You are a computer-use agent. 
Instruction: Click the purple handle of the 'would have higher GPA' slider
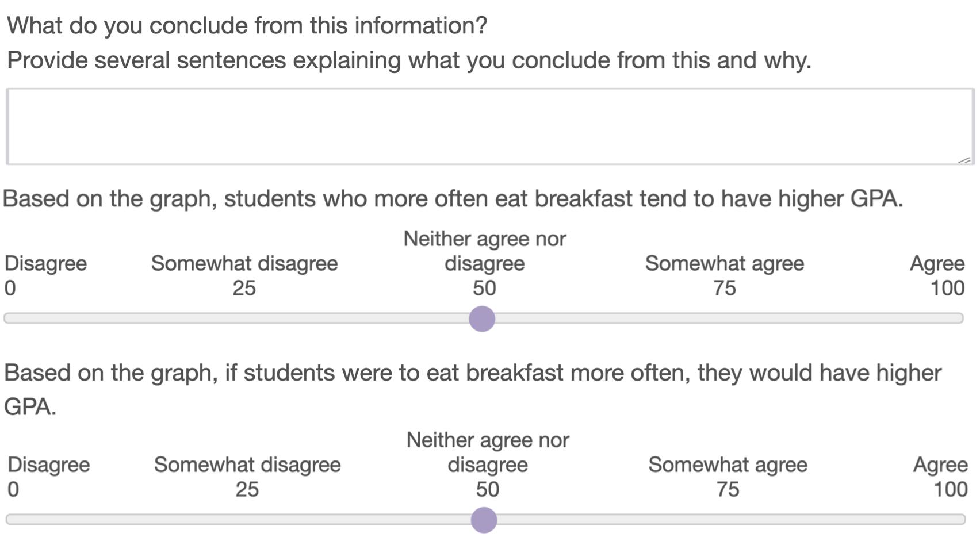pos(484,520)
